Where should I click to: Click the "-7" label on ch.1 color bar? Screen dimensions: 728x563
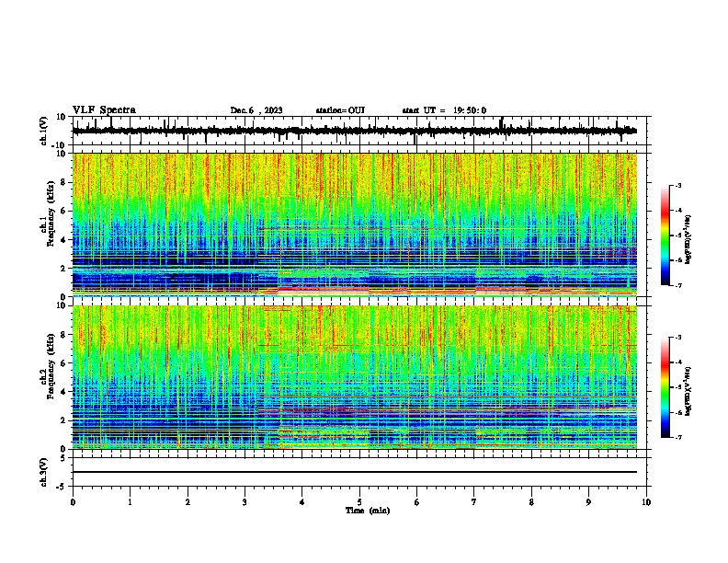coord(677,285)
